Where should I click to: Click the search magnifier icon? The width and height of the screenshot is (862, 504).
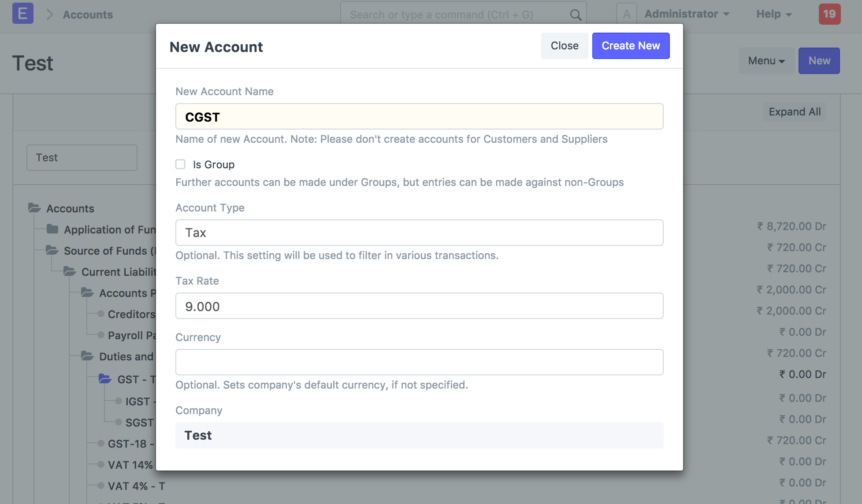point(575,15)
